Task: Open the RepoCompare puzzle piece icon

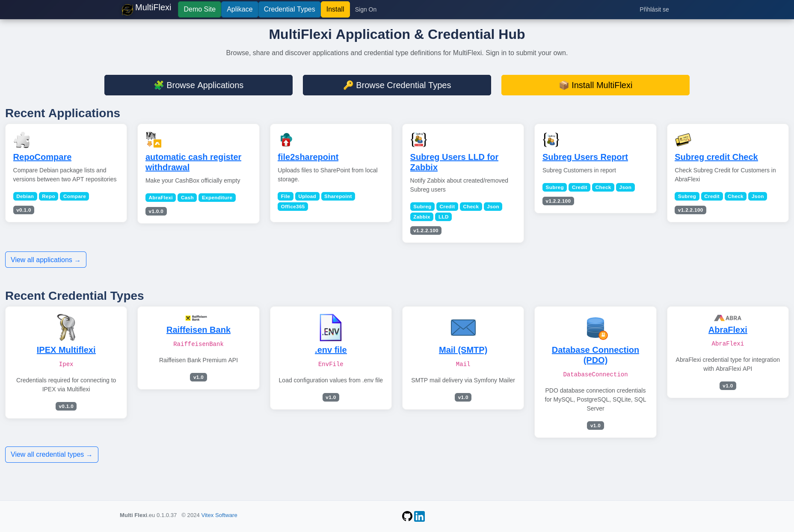Action: (21, 140)
